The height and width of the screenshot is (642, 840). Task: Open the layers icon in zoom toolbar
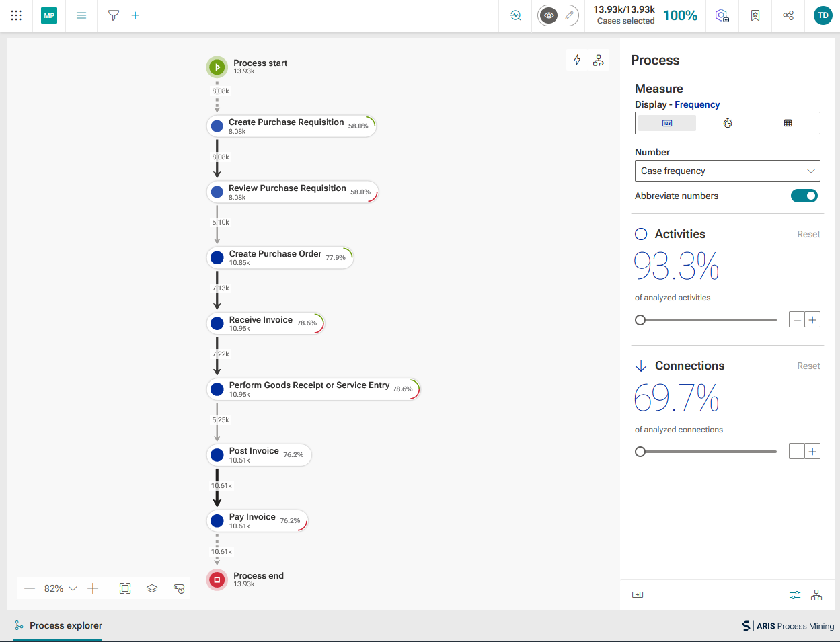coord(152,588)
